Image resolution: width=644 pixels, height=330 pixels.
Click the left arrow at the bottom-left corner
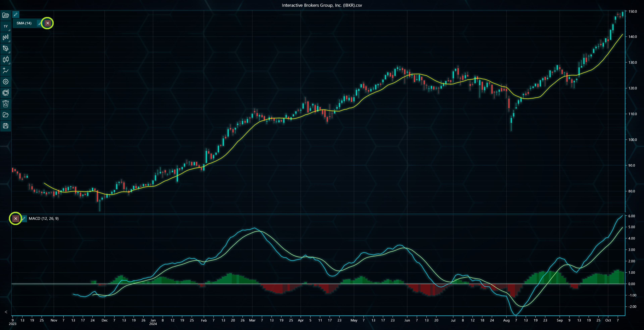click(x=6, y=312)
